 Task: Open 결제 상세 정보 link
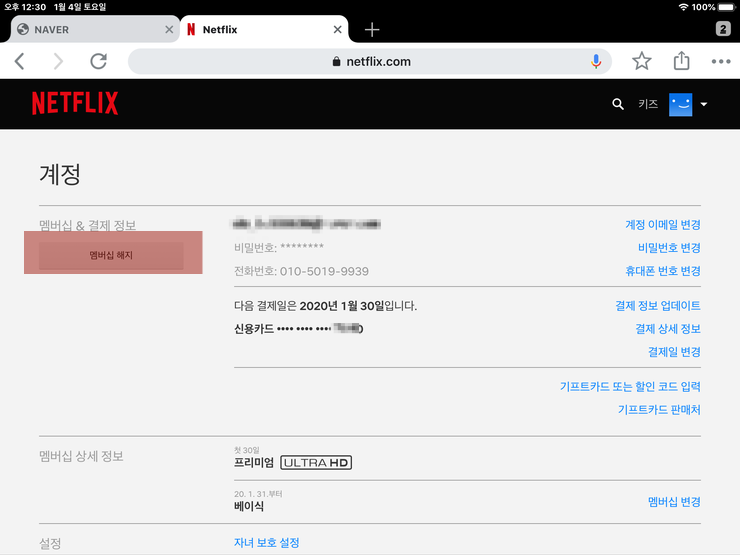[x=668, y=329]
